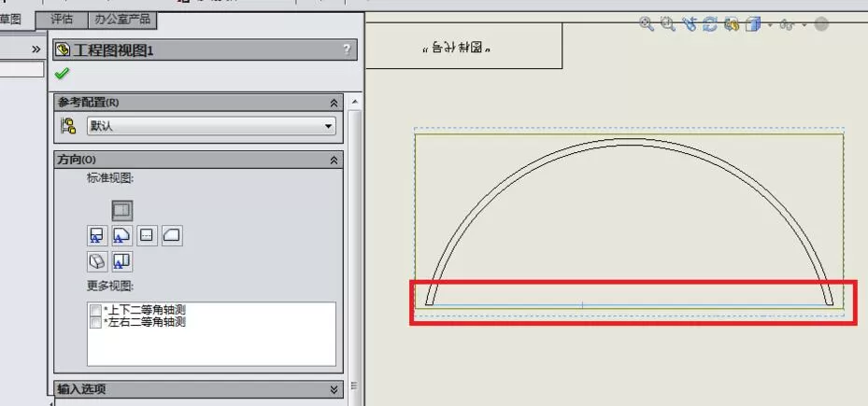Select last third-row standard view icon with A
Image resolution: width=868 pixels, height=406 pixels.
121,261
